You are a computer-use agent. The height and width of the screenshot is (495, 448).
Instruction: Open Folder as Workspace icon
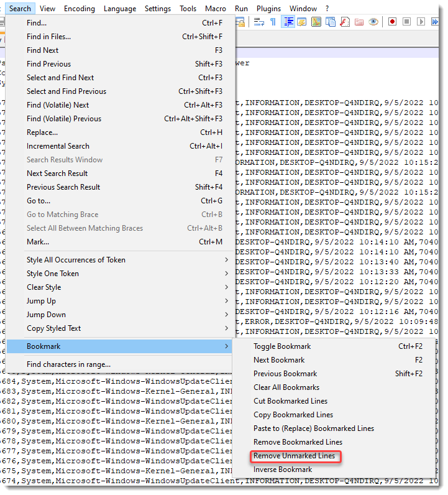(x=359, y=22)
